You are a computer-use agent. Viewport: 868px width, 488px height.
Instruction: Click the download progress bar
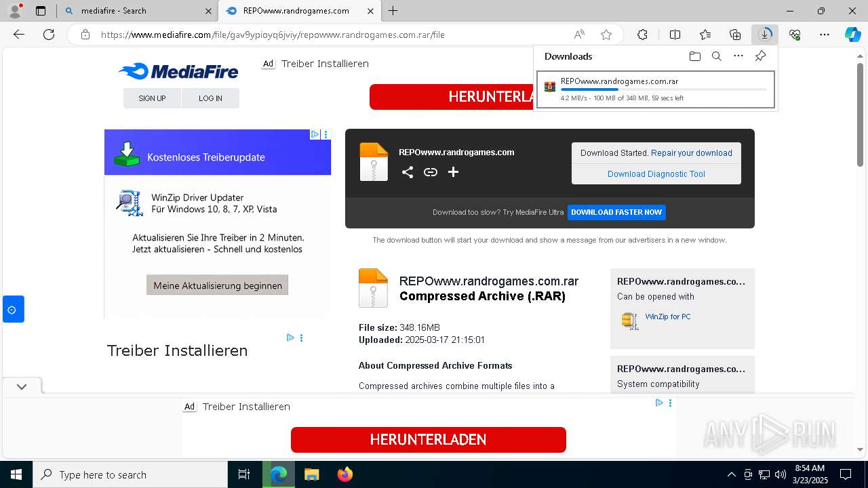(664, 89)
